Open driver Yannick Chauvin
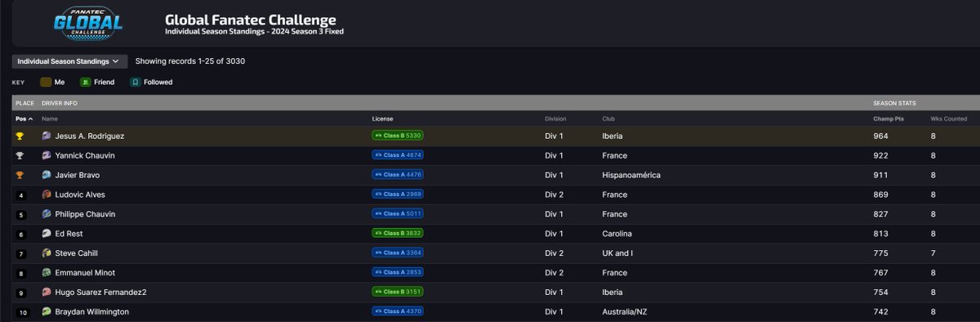The image size is (980, 322). [x=85, y=155]
